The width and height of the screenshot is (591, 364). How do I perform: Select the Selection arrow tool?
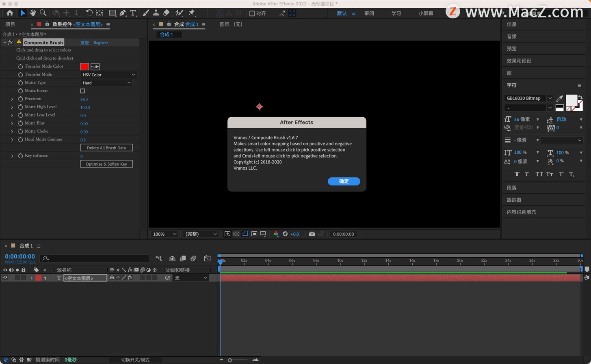23,13
